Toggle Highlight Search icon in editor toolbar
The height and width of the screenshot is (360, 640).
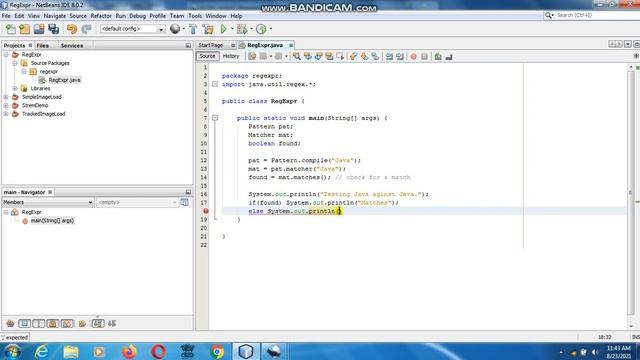click(x=329, y=56)
